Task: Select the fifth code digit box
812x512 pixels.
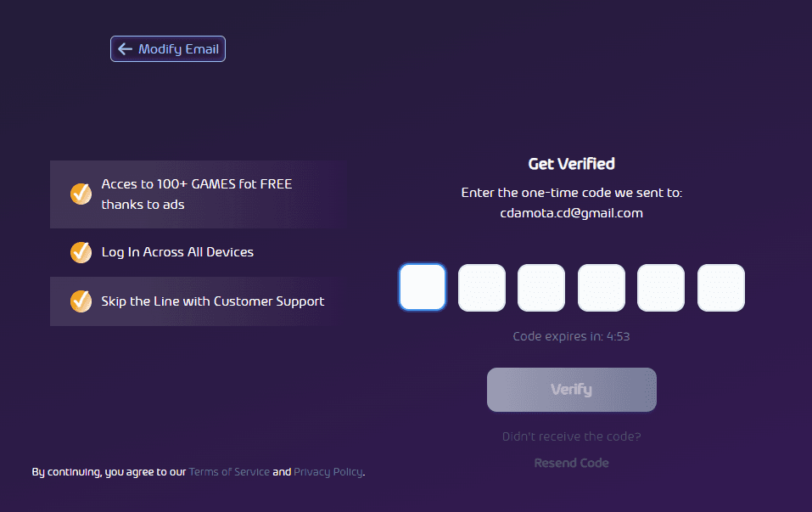Action: 661,288
